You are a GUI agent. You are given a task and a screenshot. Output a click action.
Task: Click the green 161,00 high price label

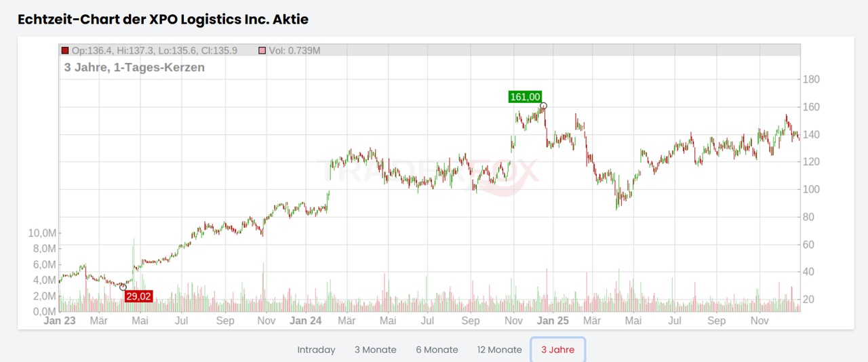(525, 97)
